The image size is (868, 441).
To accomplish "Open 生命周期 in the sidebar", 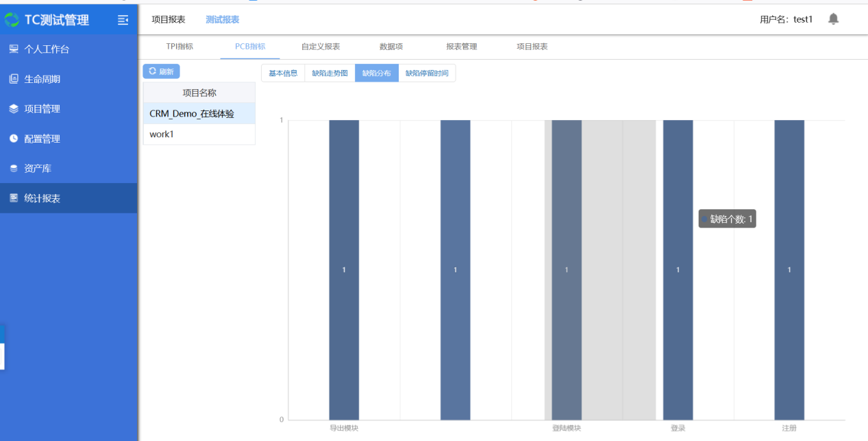I will click(42, 79).
